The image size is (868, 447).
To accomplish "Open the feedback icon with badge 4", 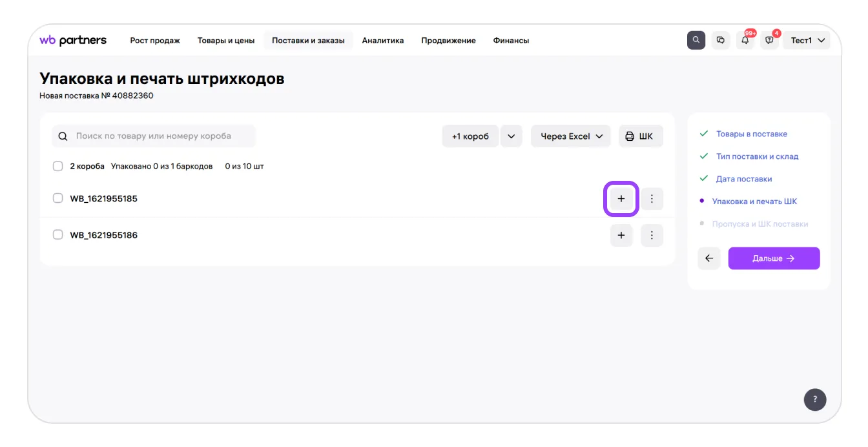I will coord(769,40).
